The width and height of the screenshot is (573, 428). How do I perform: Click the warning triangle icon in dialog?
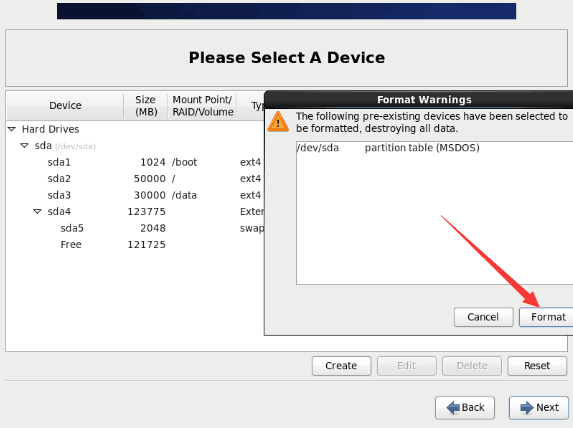[x=278, y=121]
